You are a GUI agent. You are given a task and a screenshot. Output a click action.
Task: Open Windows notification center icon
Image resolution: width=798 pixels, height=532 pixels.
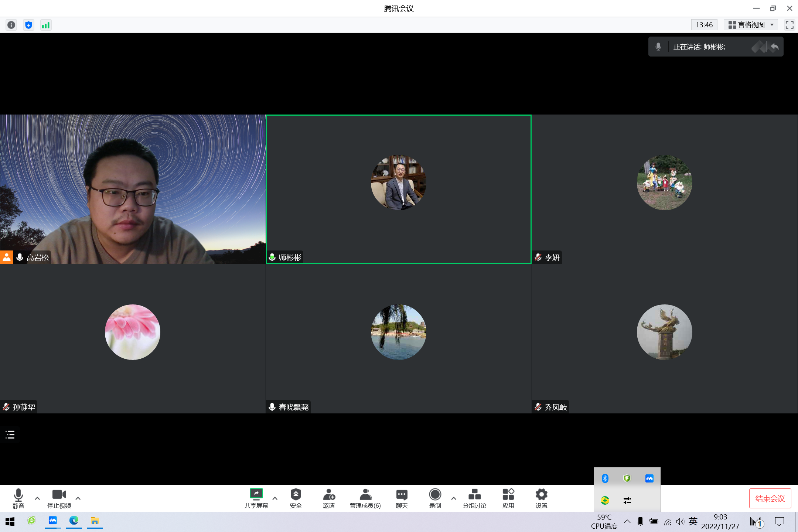pos(779,521)
